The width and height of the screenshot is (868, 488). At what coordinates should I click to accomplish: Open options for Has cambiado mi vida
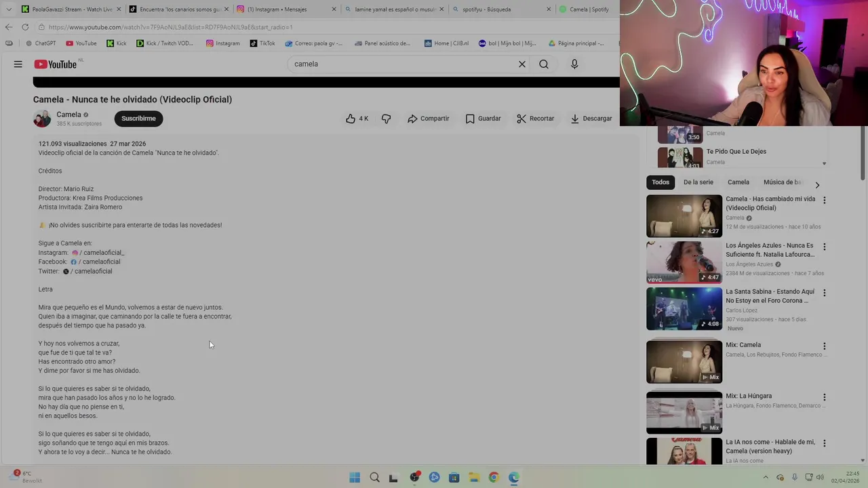pos(825,201)
